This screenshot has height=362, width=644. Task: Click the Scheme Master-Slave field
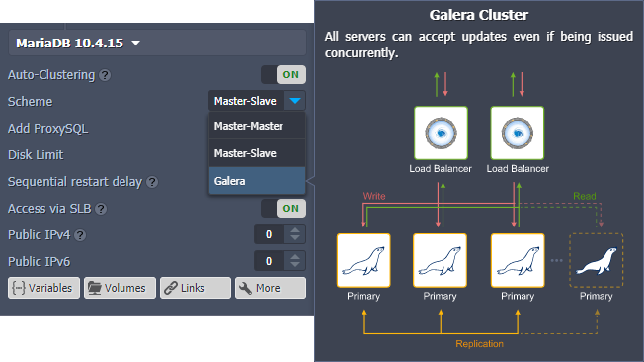point(246,101)
